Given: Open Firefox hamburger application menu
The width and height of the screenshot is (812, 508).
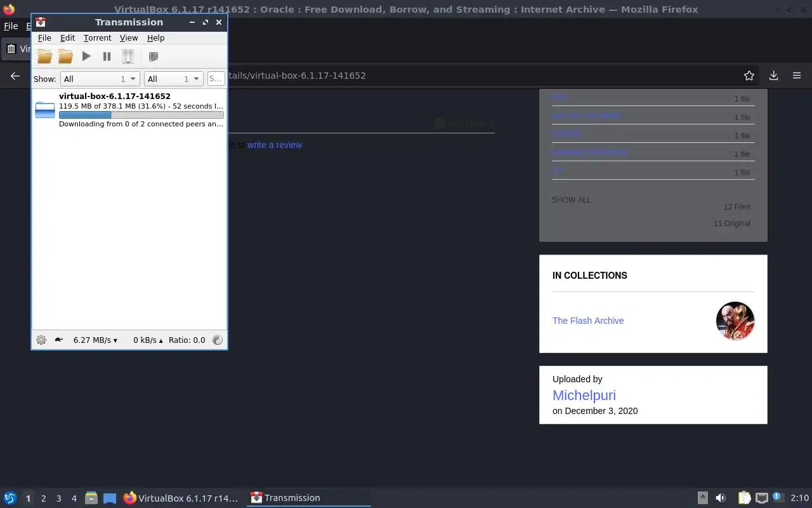Looking at the screenshot, I should pos(797,76).
